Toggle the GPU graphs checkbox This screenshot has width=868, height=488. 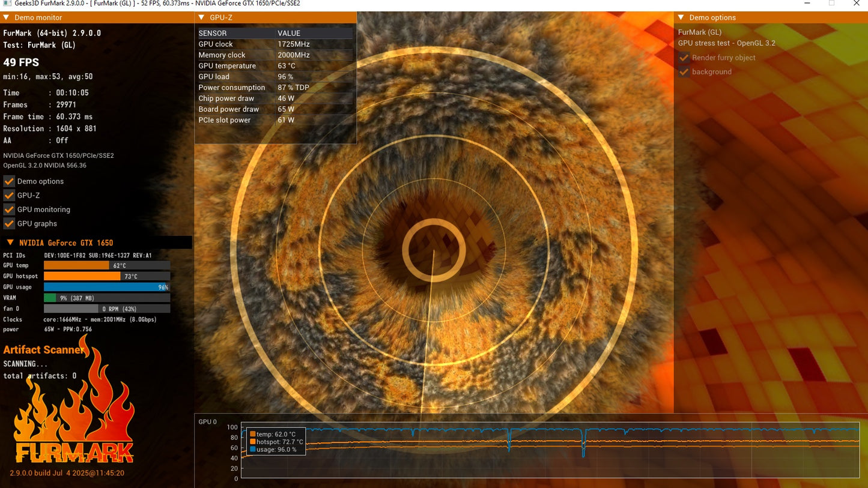click(x=9, y=223)
